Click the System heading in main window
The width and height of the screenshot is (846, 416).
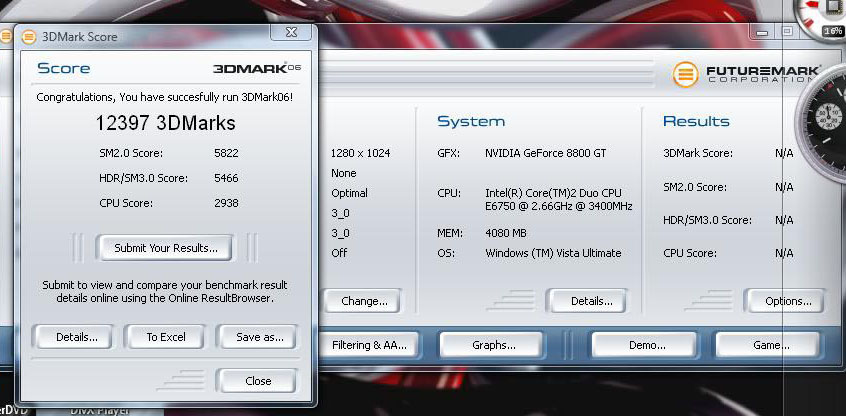pos(471,121)
